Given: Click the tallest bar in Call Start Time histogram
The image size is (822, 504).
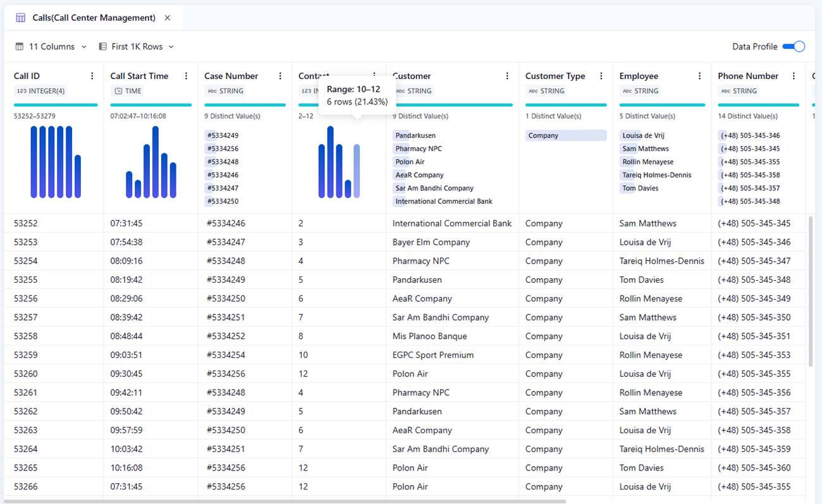Looking at the screenshot, I should [x=156, y=162].
